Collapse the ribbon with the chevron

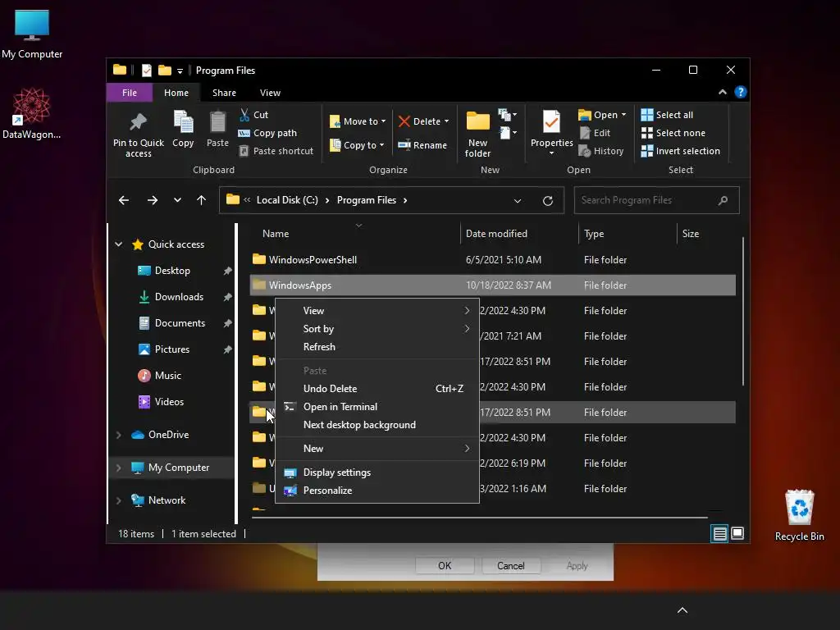click(x=723, y=92)
